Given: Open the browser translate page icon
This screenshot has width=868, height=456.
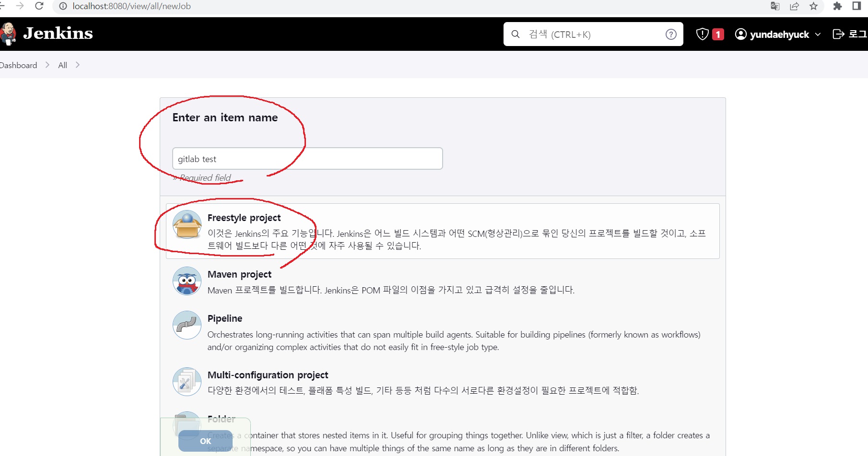Looking at the screenshot, I should pyautogui.click(x=775, y=6).
